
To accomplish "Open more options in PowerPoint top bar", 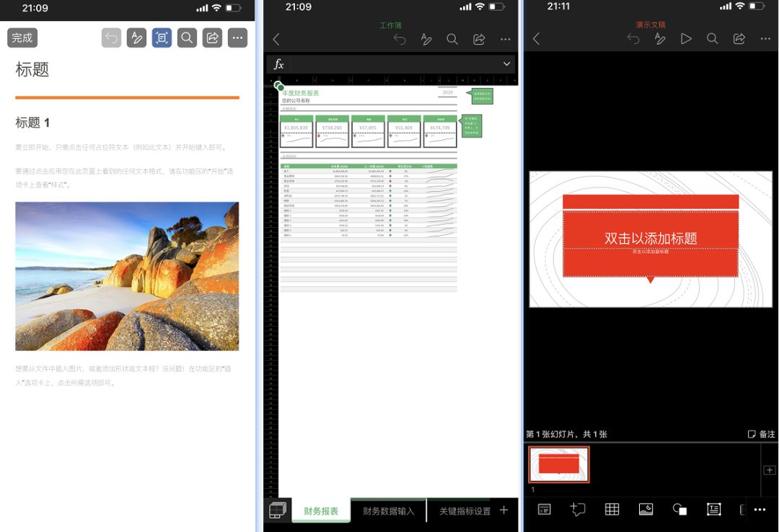I will (x=765, y=39).
